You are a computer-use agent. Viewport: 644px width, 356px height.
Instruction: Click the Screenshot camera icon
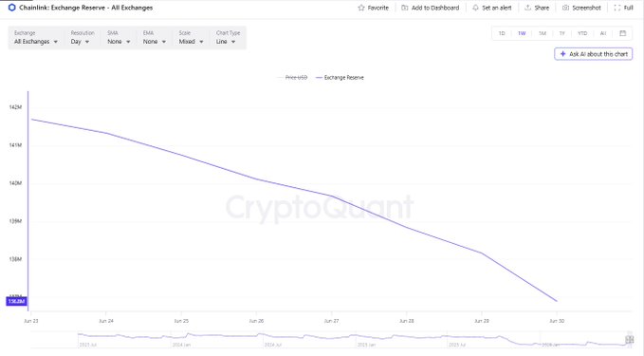pos(565,8)
